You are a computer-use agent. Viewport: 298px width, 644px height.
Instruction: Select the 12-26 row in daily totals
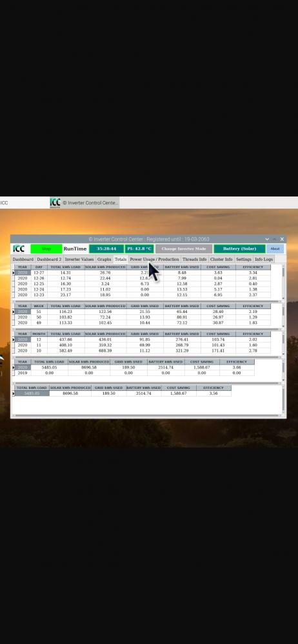[142, 278]
